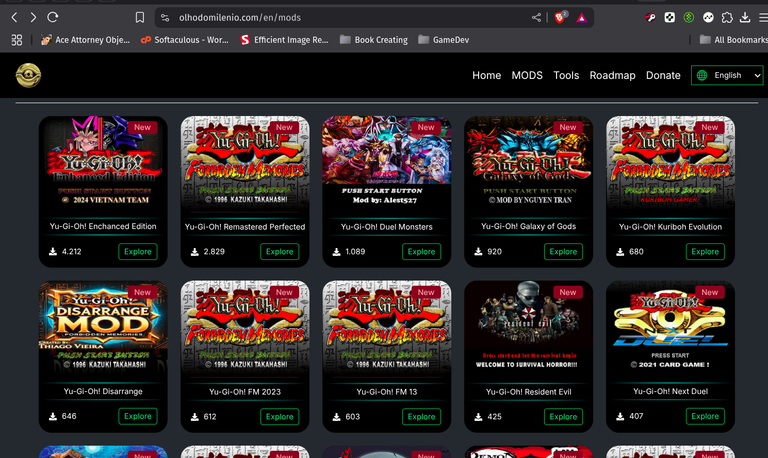This screenshot has width=768, height=458.
Task: Explore Yu-Gi-Oh! Enchanced Edition mod
Action: coord(138,252)
